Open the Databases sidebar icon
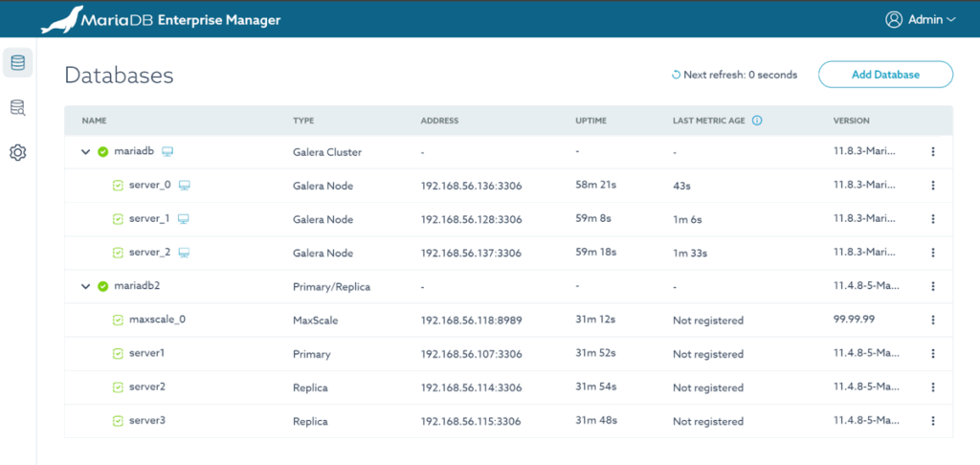 click(x=17, y=62)
